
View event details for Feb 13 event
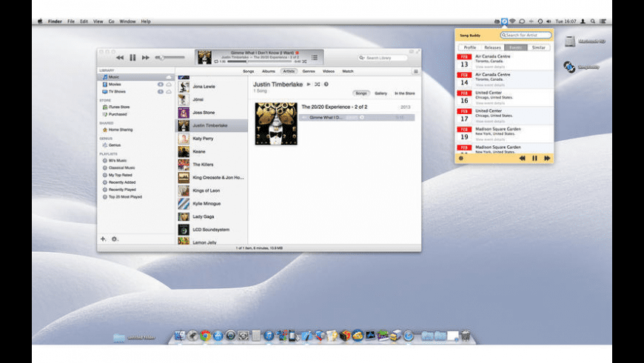coord(490,67)
